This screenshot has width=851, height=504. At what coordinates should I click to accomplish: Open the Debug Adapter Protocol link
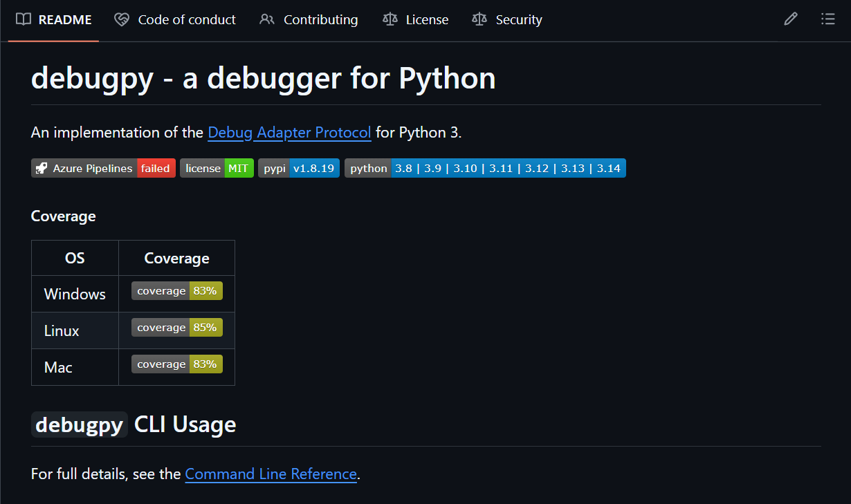point(289,132)
